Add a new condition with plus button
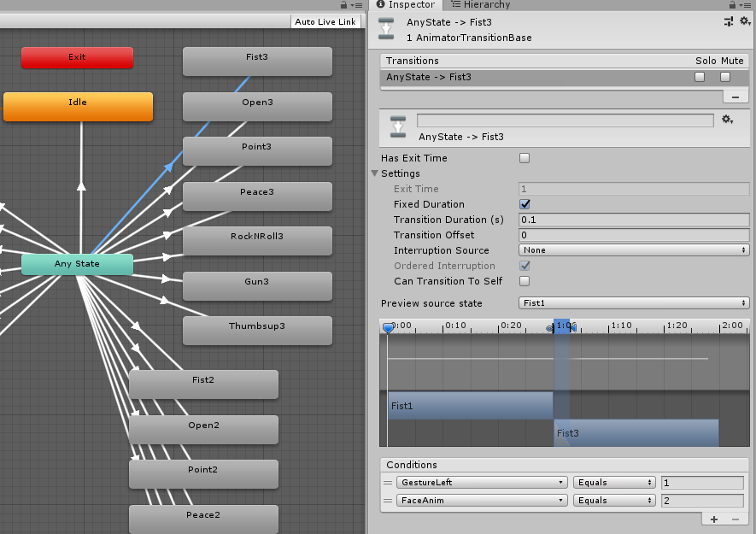The height and width of the screenshot is (534, 756). coord(714,519)
